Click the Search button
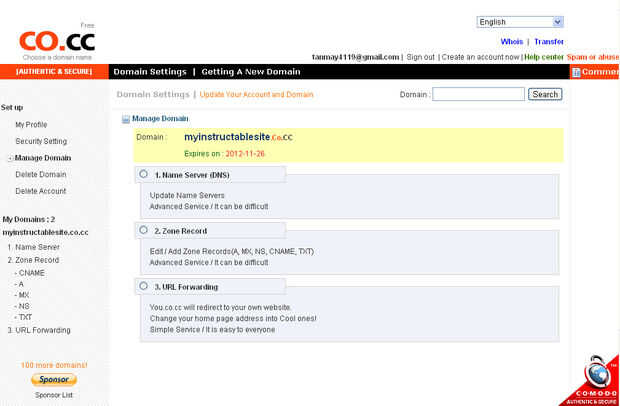The image size is (620, 406). coord(545,94)
